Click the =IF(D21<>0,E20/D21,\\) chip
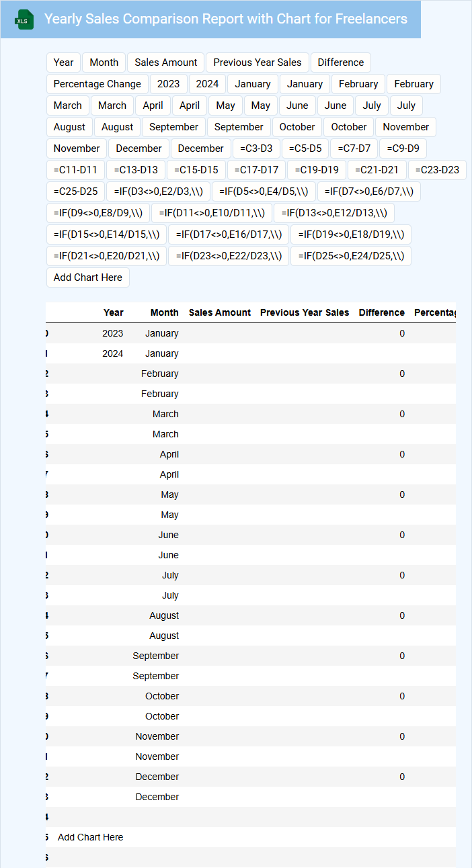472x868 pixels. pos(107,256)
